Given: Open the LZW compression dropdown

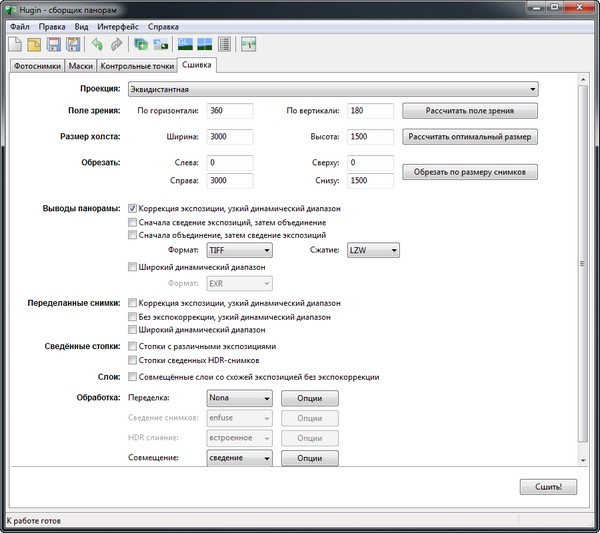Looking at the screenshot, I should point(372,251).
